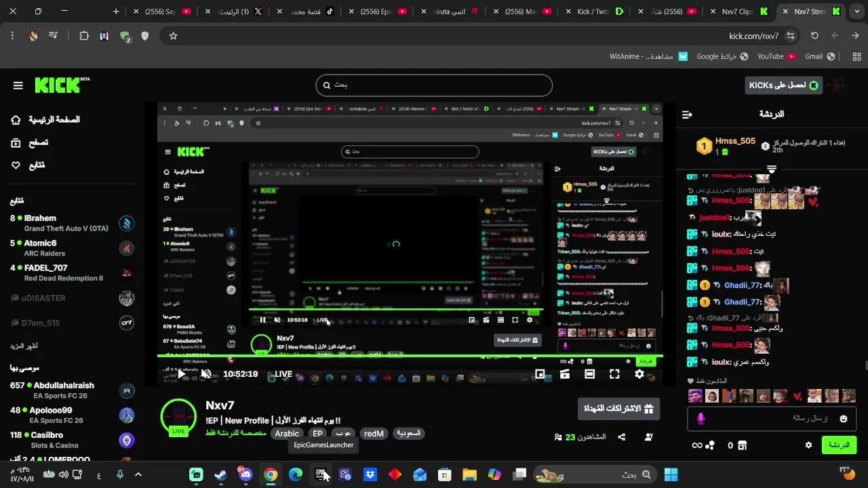
Task: Open the YouTube bookmark
Action: (x=776, y=57)
